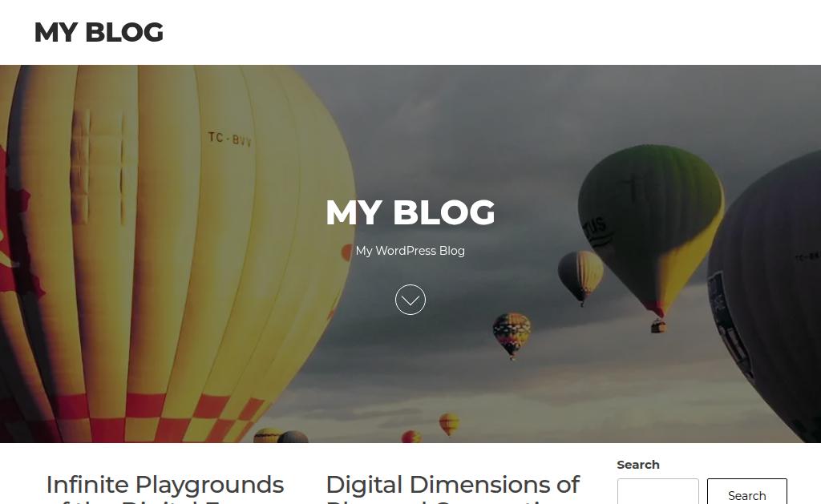Click the vertical vent panel on the yellow balloon
The width and height of the screenshot is (821, 504).
(x=80, y=167)
